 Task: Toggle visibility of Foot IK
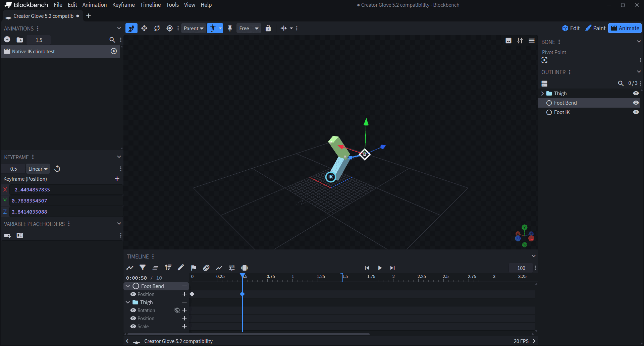click(x=636, y=112)
